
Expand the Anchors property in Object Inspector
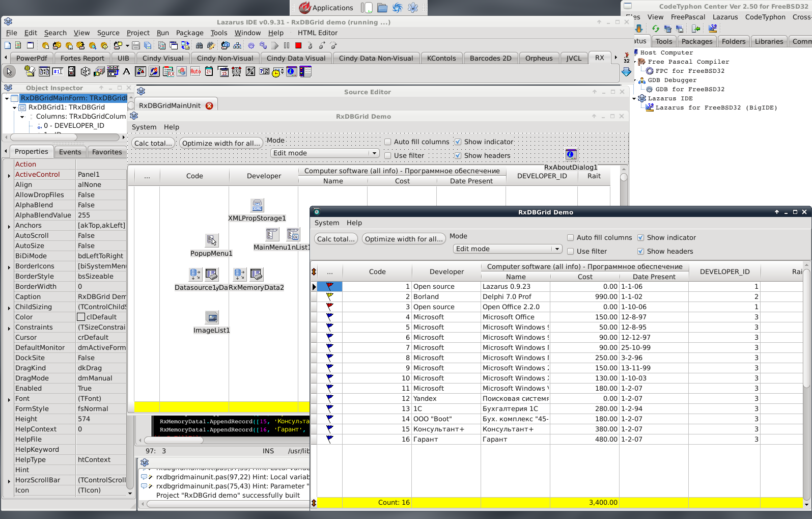(9, 226)
